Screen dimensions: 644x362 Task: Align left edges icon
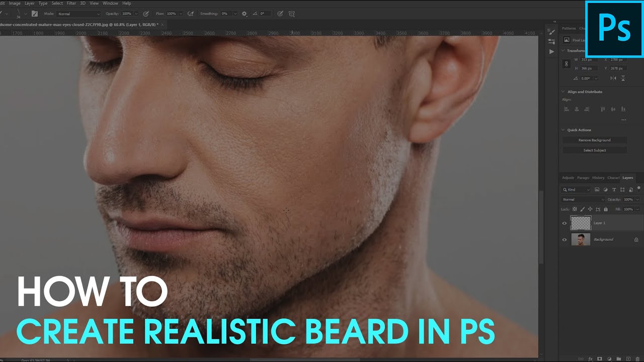click(567, 109)
